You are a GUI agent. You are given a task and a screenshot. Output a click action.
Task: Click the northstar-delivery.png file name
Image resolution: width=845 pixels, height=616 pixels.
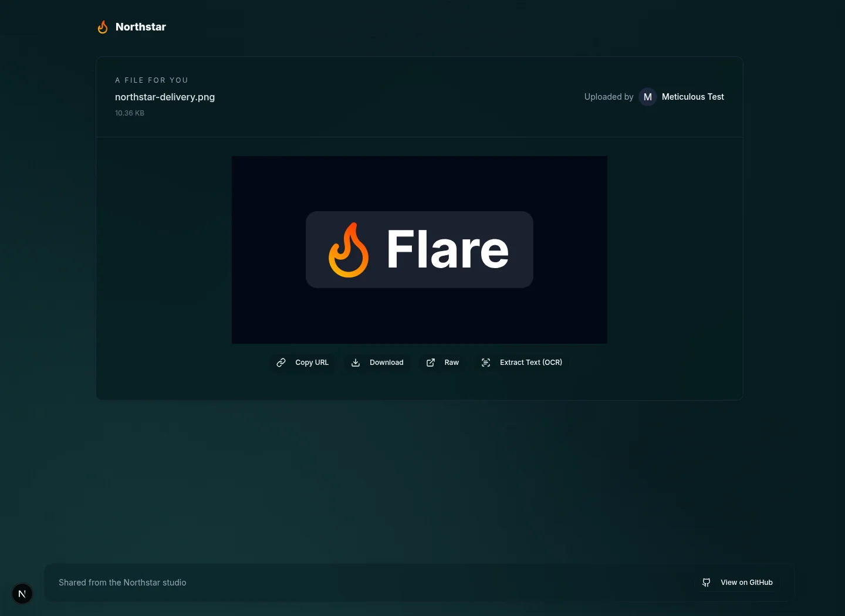[x=165, y=97]
